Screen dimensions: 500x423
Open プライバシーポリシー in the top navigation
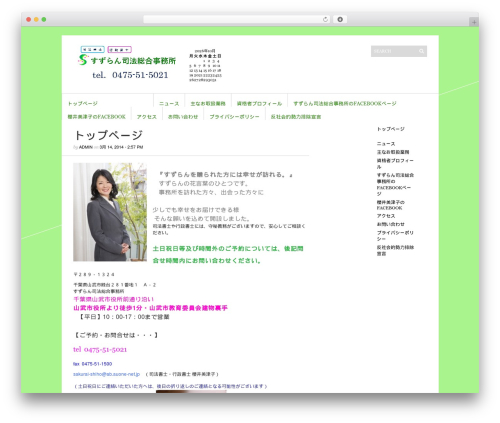234,117
